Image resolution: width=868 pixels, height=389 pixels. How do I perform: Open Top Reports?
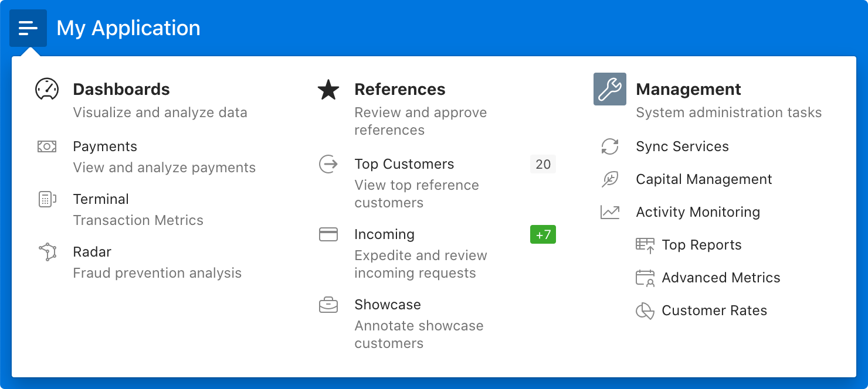701,245
